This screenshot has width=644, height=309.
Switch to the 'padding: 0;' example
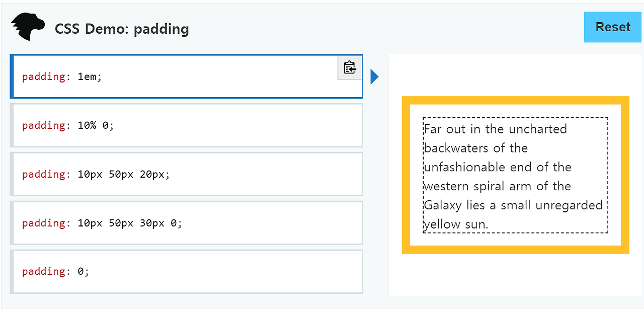186,272
